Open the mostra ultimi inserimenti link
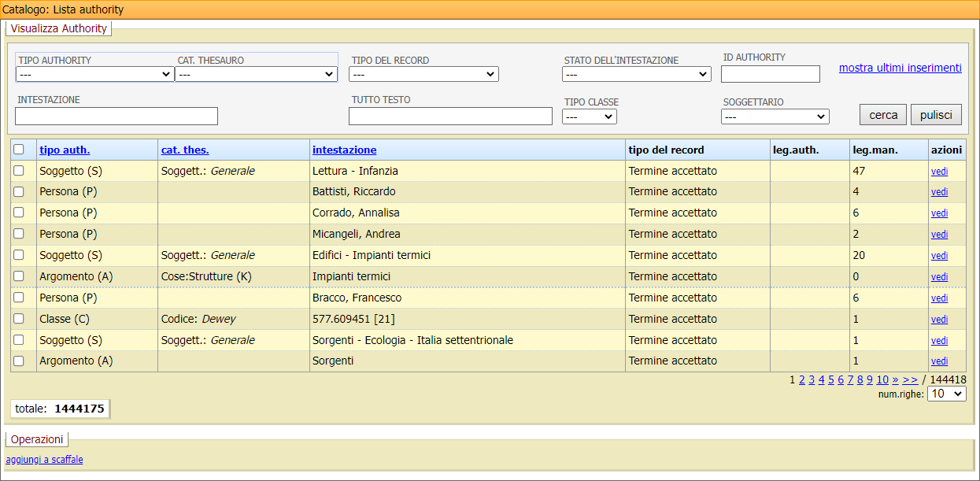The height and width of the screenshot is (481, 980). coord(900,68)
